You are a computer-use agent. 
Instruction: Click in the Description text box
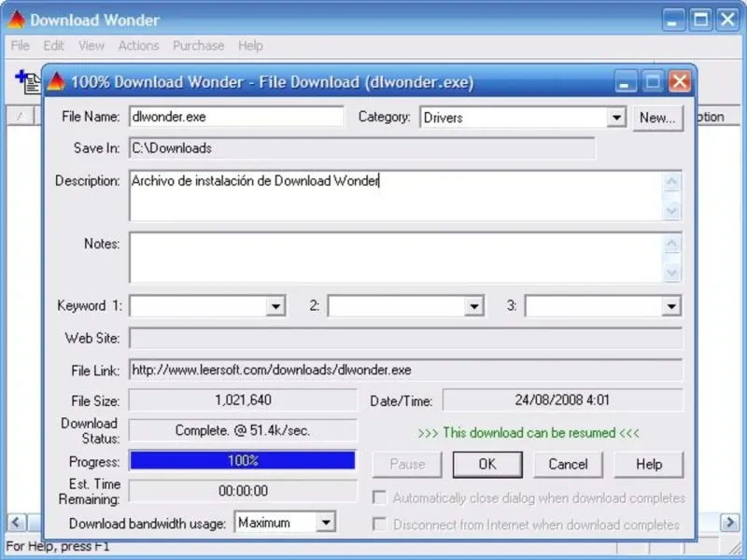396,196
